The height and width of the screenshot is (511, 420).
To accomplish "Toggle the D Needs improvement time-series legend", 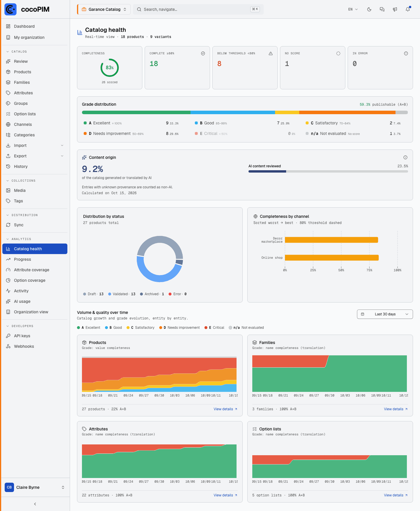I will point(179,328).
